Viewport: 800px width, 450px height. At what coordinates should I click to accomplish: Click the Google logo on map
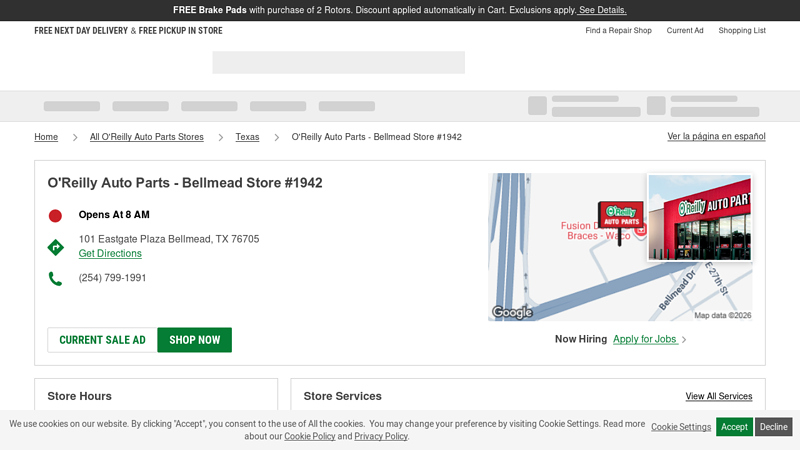512,312
